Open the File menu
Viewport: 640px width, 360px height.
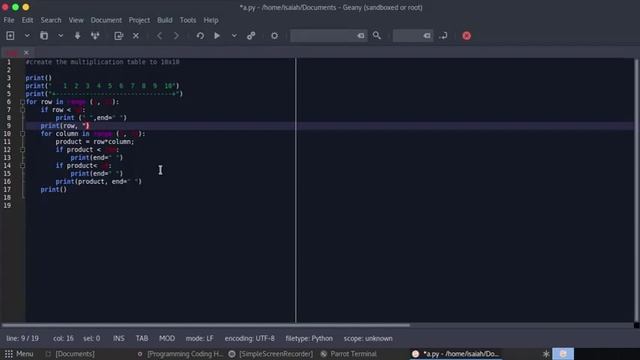pyautogui.click(x=9, y=20)
